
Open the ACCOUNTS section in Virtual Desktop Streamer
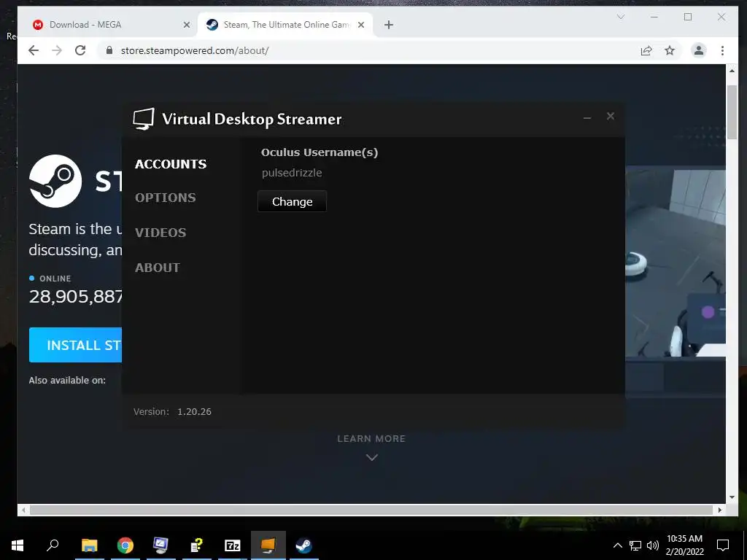(171, 164)
